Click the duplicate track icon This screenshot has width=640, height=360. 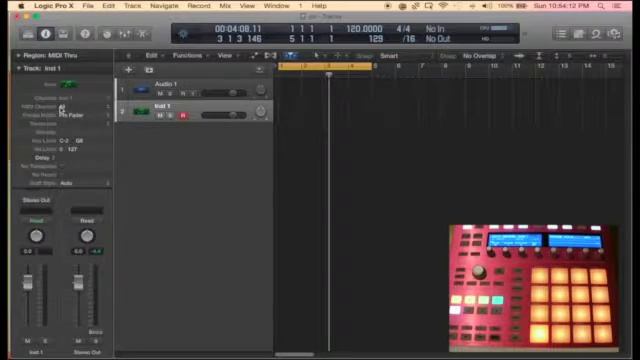pos(149,70)
